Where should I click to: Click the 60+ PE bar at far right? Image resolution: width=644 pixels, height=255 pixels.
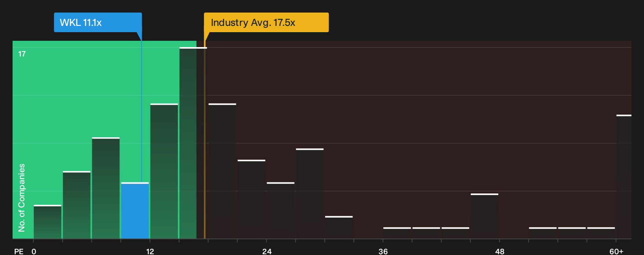(x=624, y=177)
